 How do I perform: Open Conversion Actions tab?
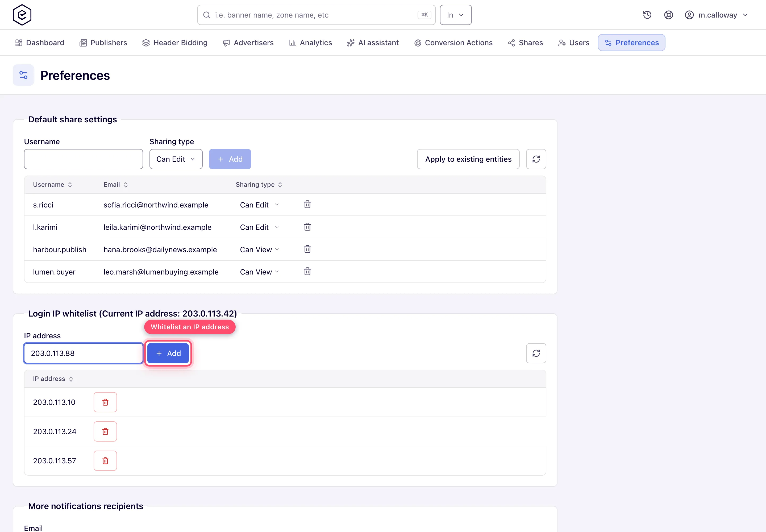[x=453, y=43]
